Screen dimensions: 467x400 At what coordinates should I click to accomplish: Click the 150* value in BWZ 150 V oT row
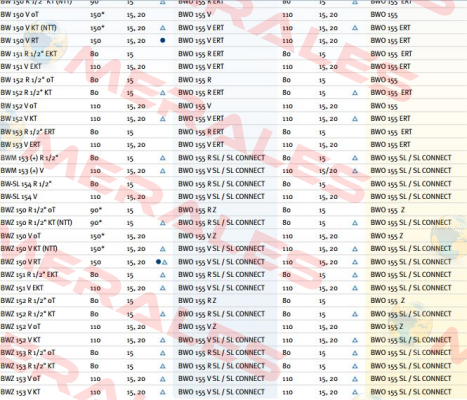click(97, 236)
